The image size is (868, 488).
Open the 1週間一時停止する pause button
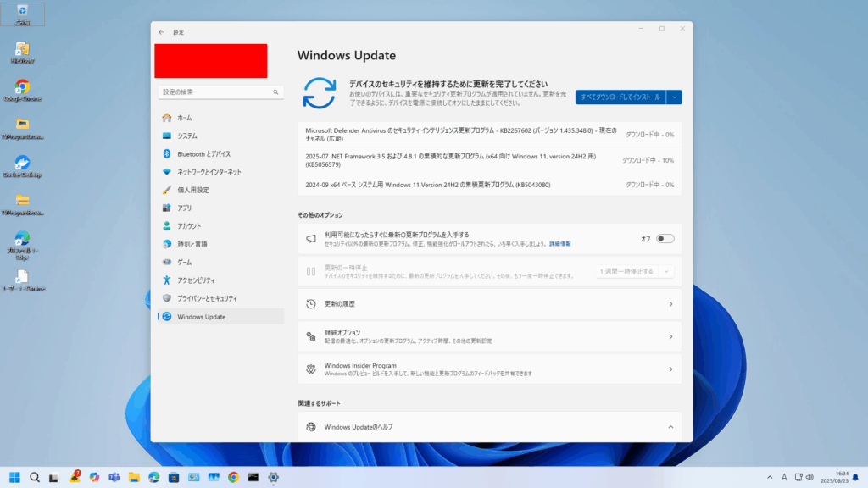[626, 272]
